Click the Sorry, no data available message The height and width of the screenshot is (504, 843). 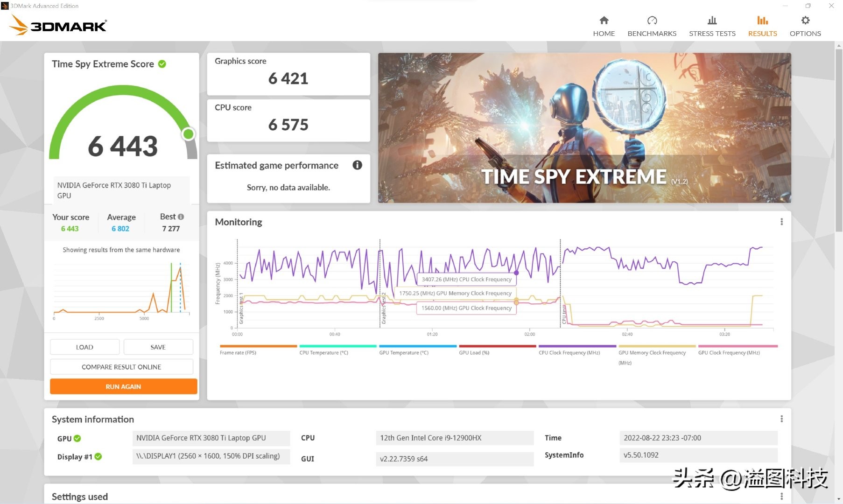pyautogui.click(x=288, y=188)
